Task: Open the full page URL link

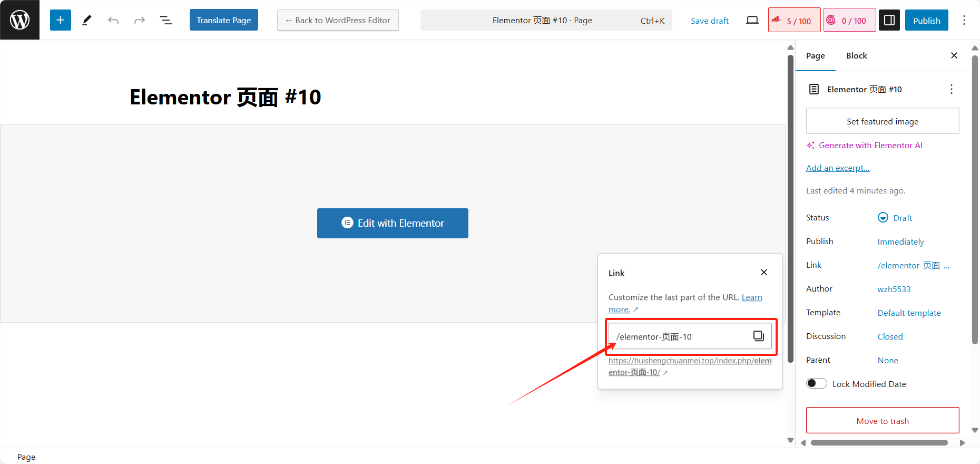Action: tap(690, 366)
